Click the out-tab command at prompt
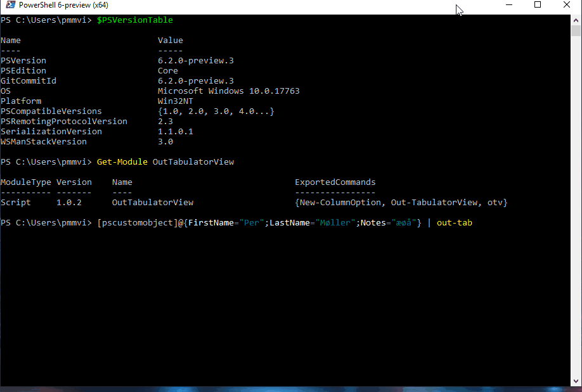The height and width of the screenshot is (392, 582). click(x=454, y=222)
